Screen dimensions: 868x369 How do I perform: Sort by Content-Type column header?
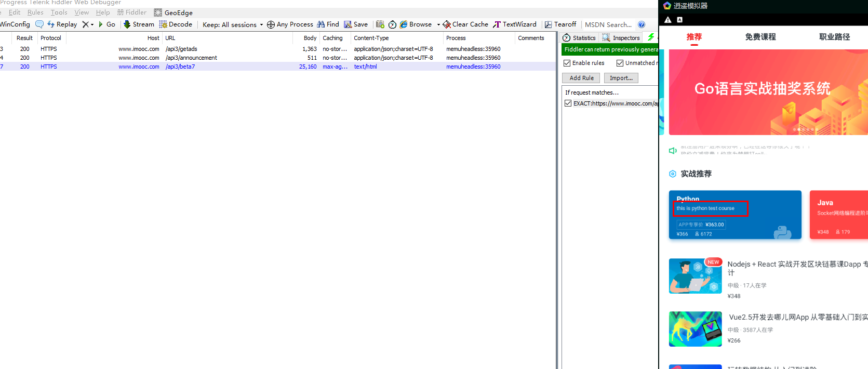[397, 38]
